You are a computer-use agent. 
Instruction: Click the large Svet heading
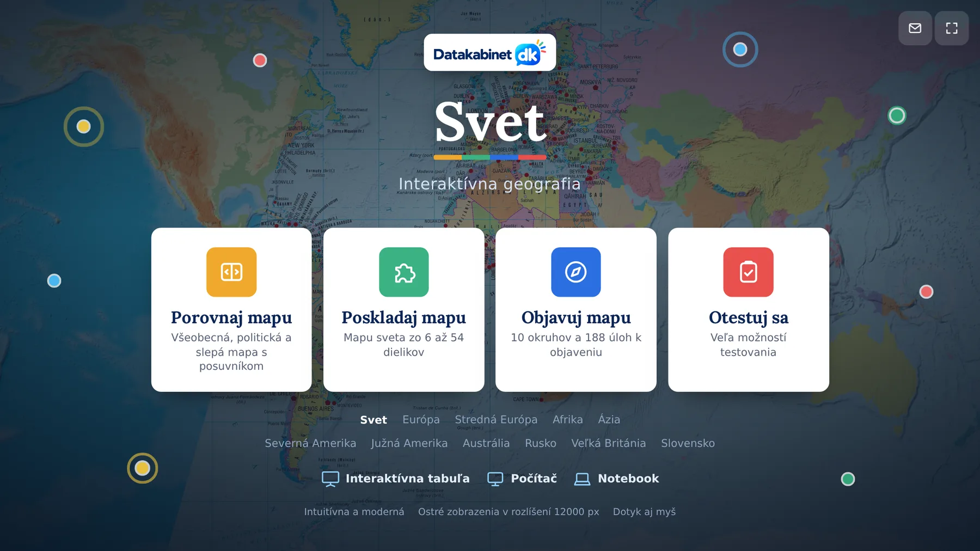491,122
